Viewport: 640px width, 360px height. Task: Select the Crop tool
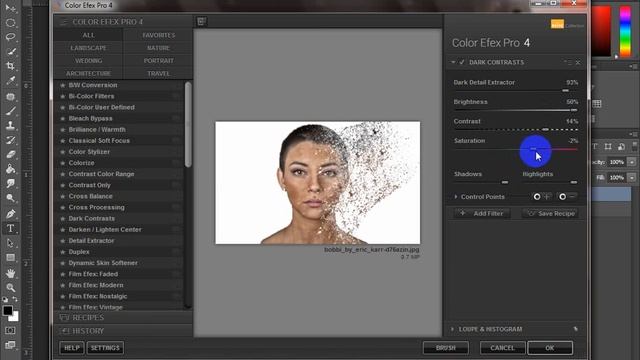pyautogui.click(x=10, y=66)
